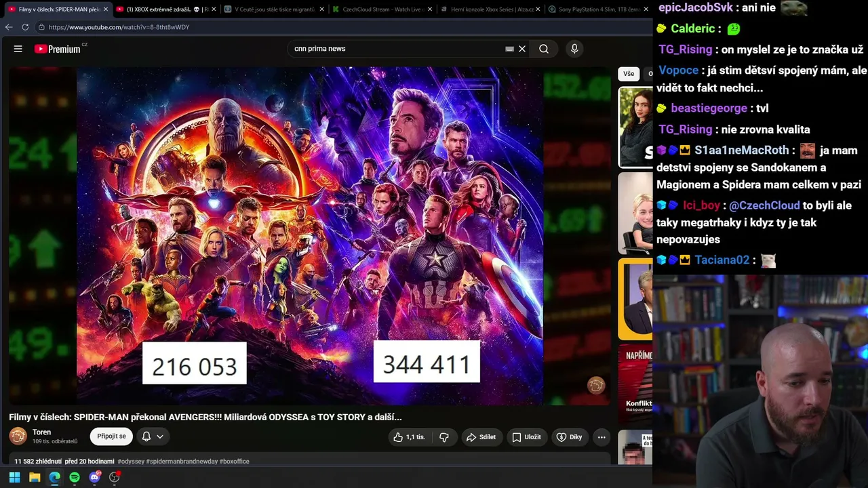868x488 pixels.
Task: Focus the search field with 'cnn prima news'
Action: point(396,49)
